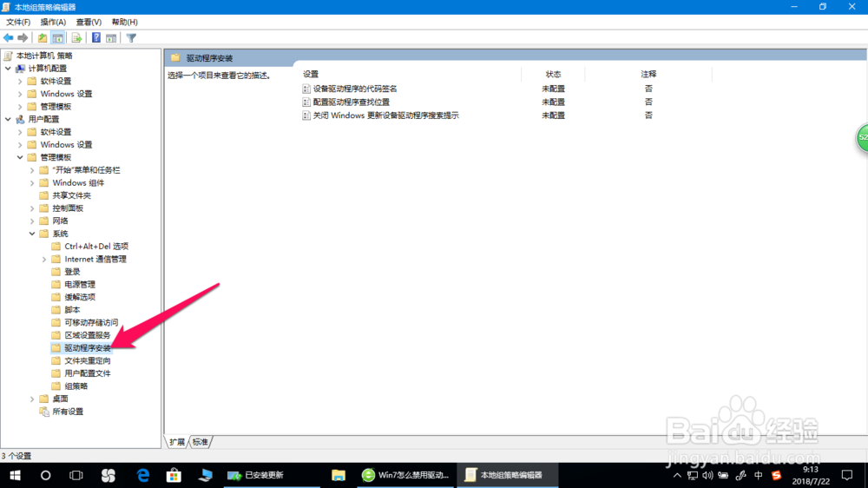Toggle show/hide action pane icon

111,37
